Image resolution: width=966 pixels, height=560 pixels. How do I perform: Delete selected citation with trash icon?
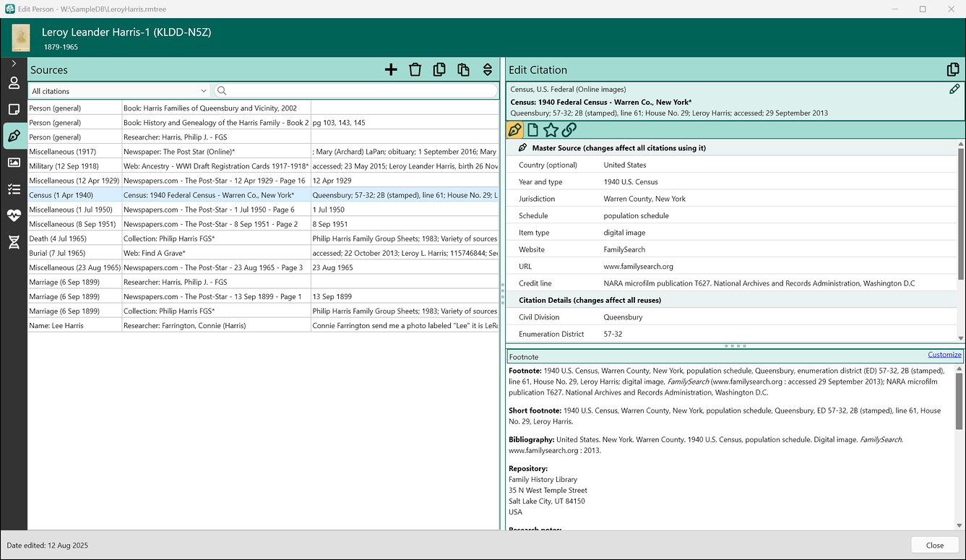(415, 69)
